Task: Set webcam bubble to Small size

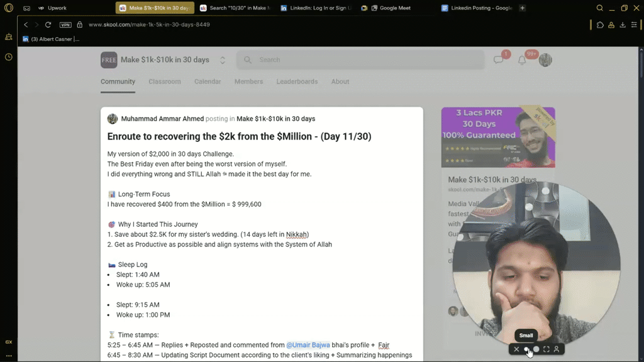Action: point(526,349)
